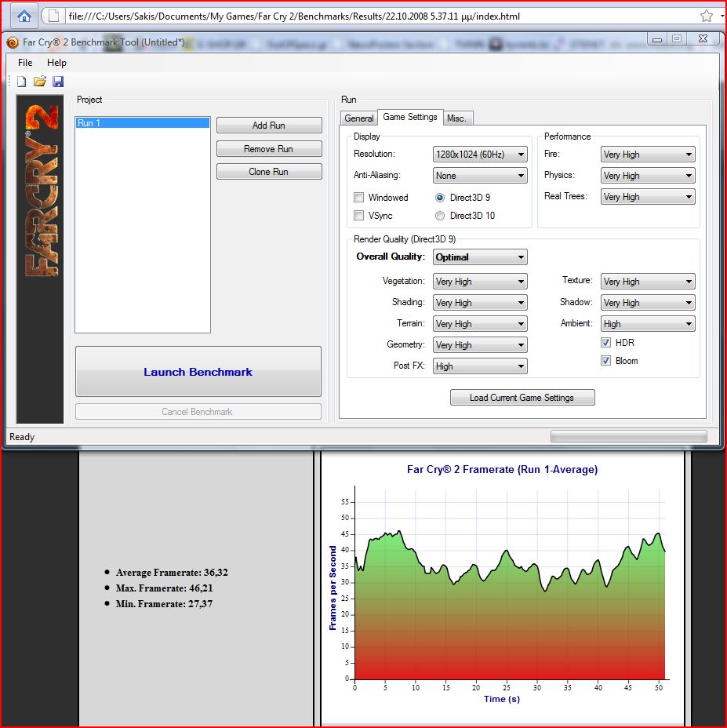Open the Overall Quality dropdown

pyautogui.click(x=480, y=257)
